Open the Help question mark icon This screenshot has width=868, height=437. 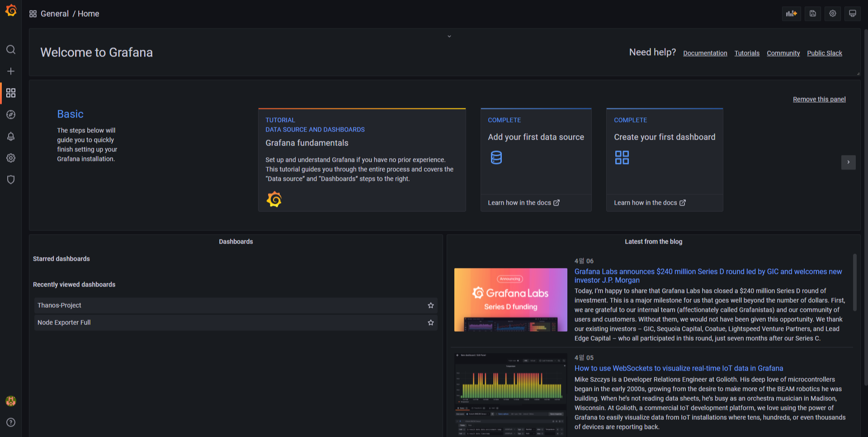[11, 423]
